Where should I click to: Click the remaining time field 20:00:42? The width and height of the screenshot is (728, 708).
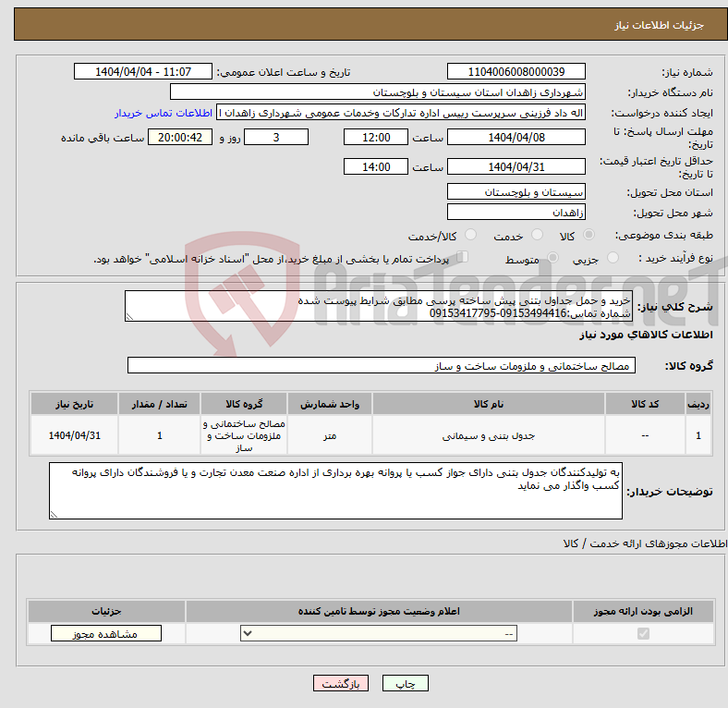[180, 138]
